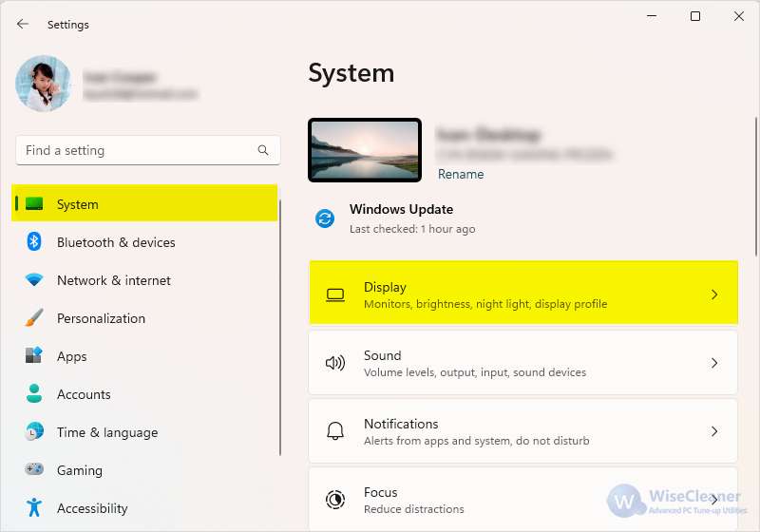Open Time & language section
760x532 pixels.
point(145,432)
